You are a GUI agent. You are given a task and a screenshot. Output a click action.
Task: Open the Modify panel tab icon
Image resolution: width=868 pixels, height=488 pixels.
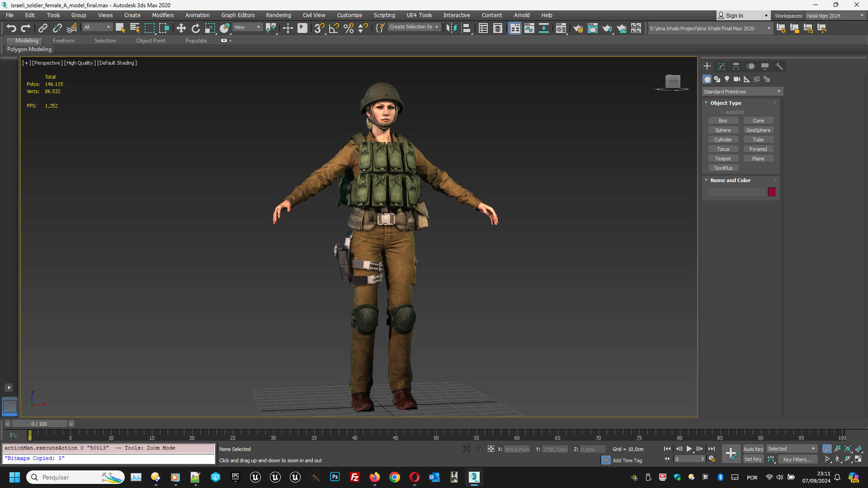point(722,66)
